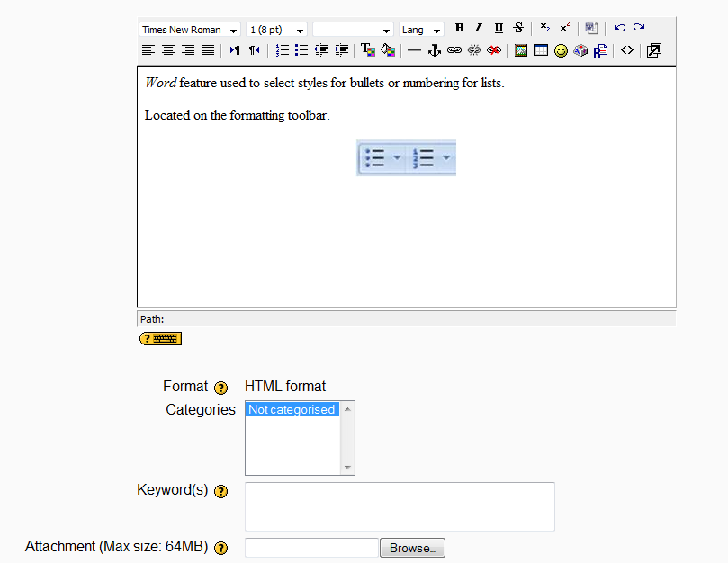Toggle italic formatting
Screen dimensions: 728x563
click(478, 28)
